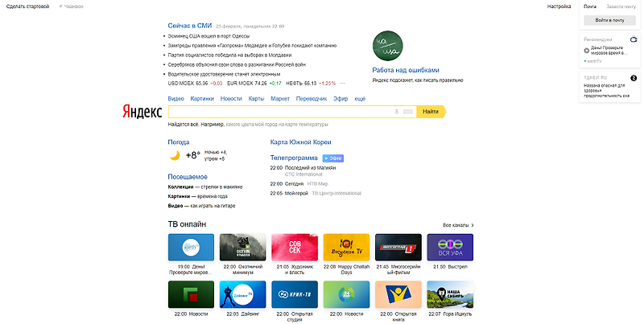Click the example query about карта температуры

(277, 125)
